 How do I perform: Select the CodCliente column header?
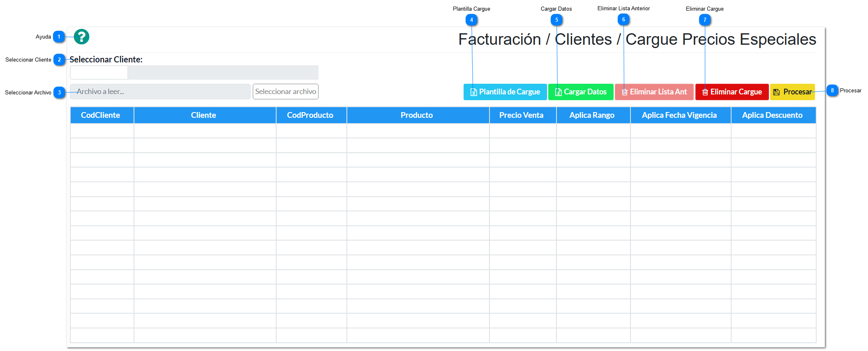point(101,115)
